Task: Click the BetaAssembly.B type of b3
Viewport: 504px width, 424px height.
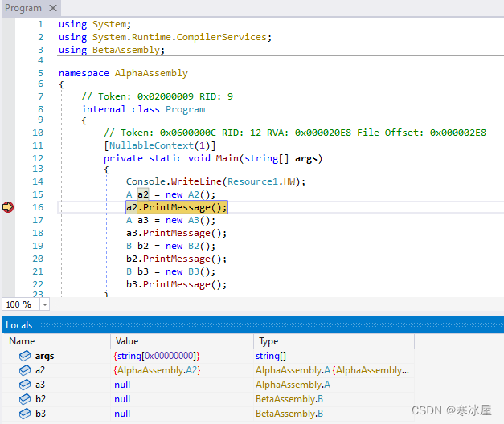Action: pyautogui.click(x=289, y=414)
